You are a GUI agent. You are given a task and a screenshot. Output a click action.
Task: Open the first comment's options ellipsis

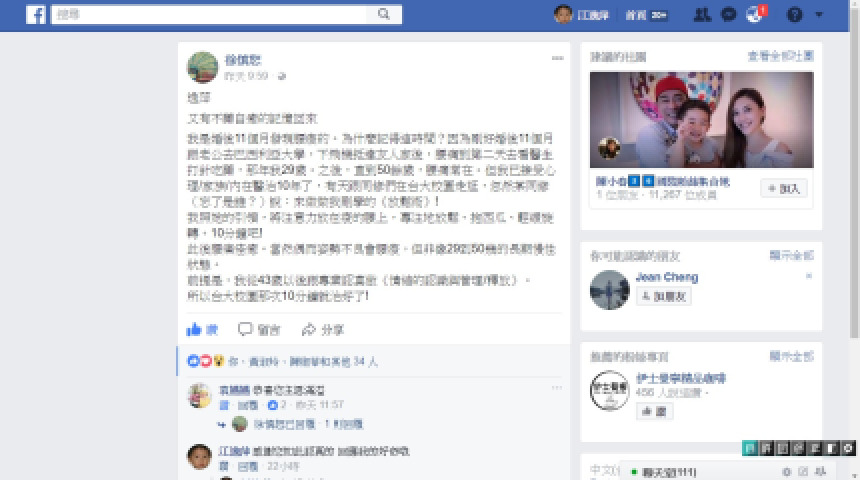557,388
